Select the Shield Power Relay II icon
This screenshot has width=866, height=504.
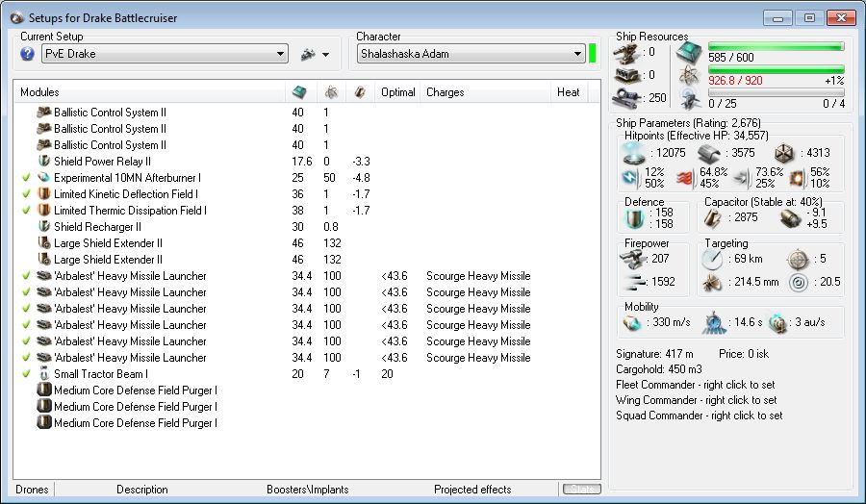point(43,162)
